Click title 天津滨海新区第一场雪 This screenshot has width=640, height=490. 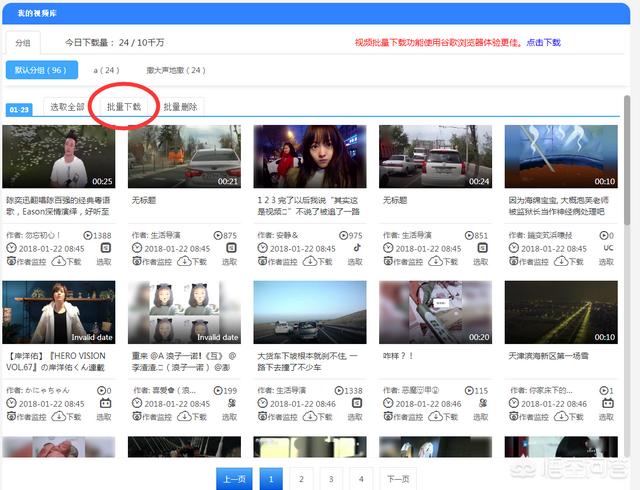(548, 356)
